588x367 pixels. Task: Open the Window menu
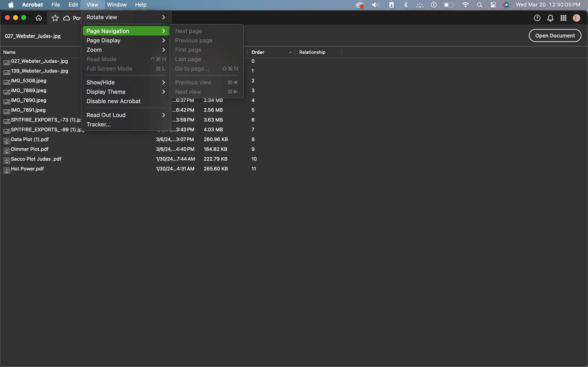tap(117, 5)
